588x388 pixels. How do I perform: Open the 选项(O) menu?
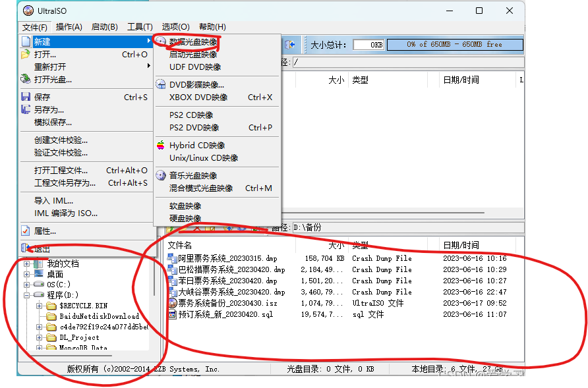pyautogui.click(x=175, y=27)
